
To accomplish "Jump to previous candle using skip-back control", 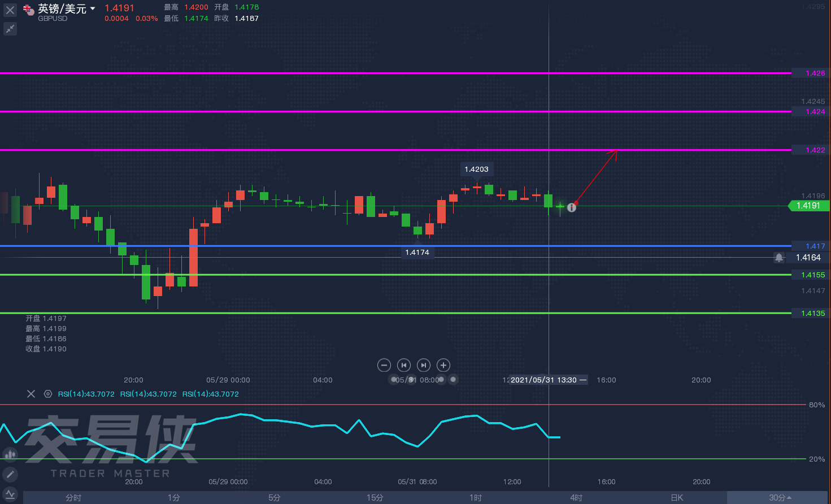I will tap(403, 365).
